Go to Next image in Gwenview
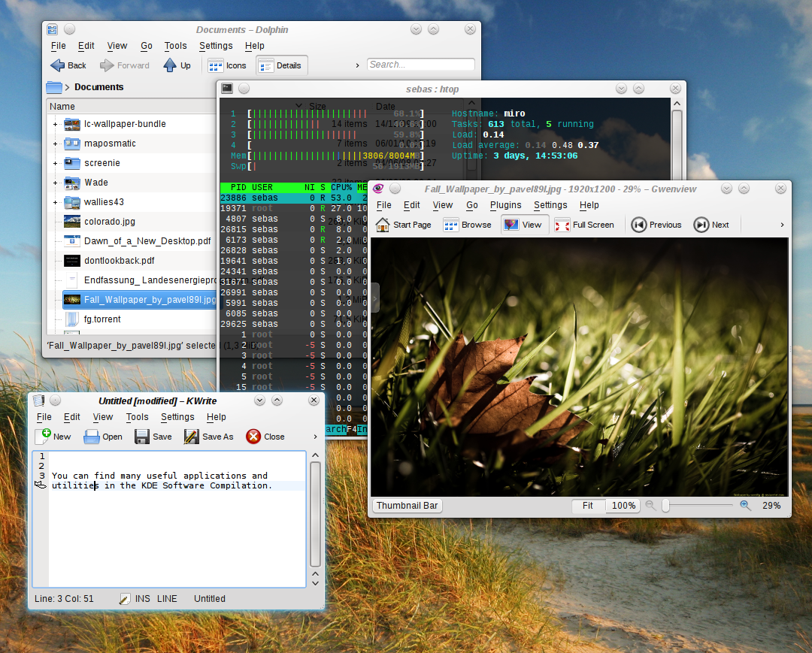 (x=711, y=225)
